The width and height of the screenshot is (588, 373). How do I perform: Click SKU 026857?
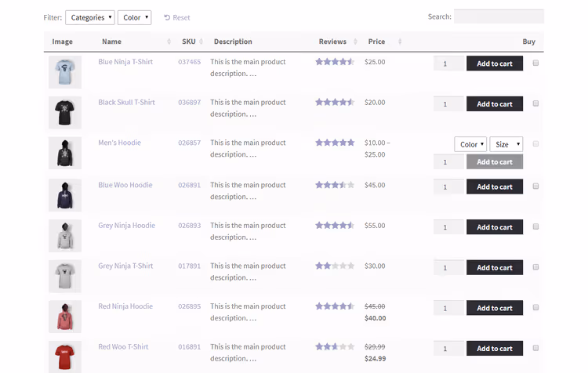coord(190,143)
